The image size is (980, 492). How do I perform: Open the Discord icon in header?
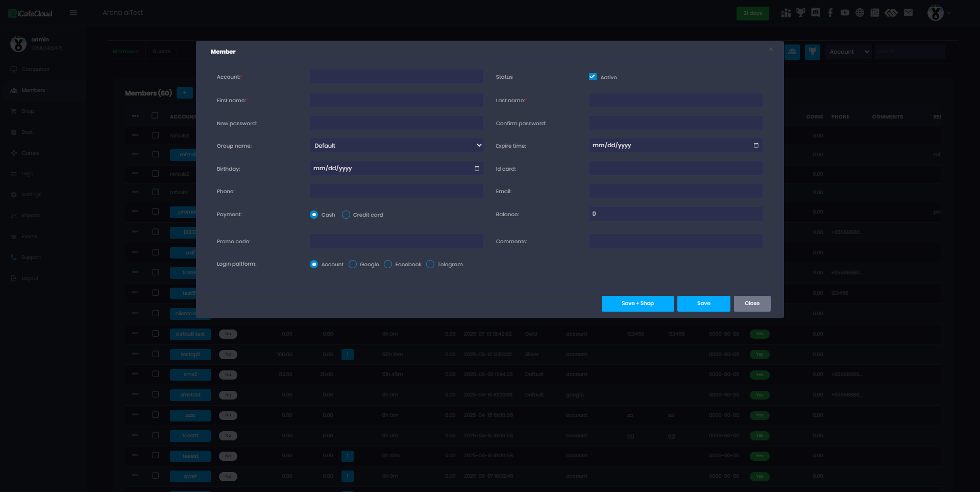pyautogui.click(x=816, y=13)
